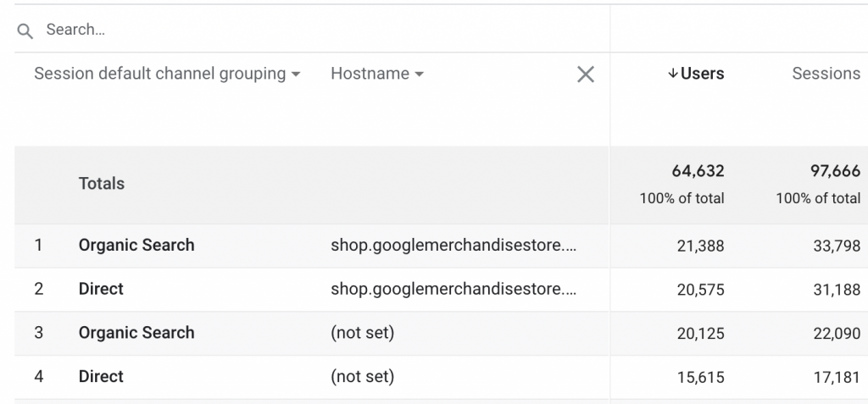Click the Totals row label
Viewport: 868px width, 404px height.
pos(102,183)
